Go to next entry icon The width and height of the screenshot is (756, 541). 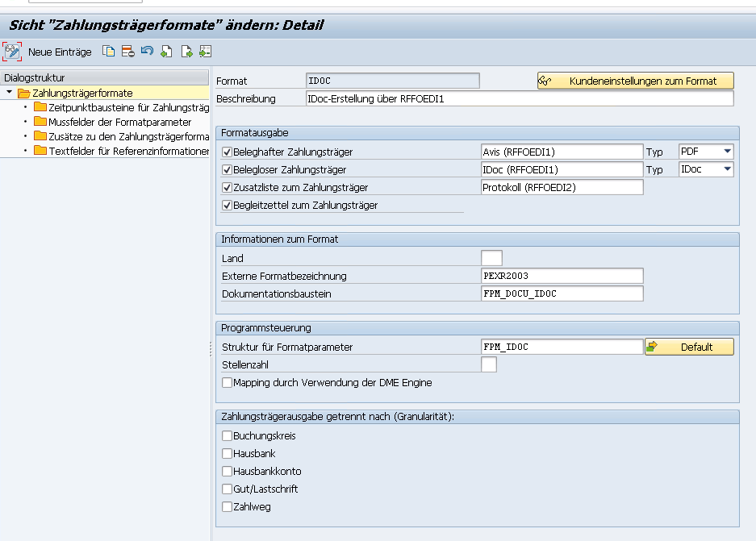(x=186, y=52)
